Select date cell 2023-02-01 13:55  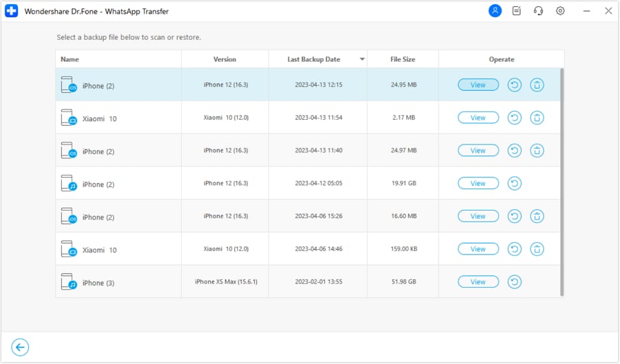click(x=318, y=281)
